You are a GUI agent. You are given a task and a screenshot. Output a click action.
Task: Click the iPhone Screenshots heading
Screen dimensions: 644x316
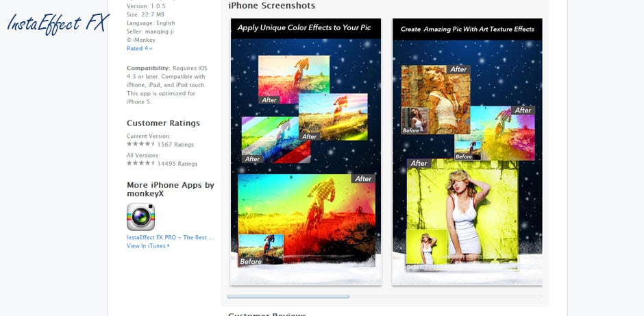[271, 5]
